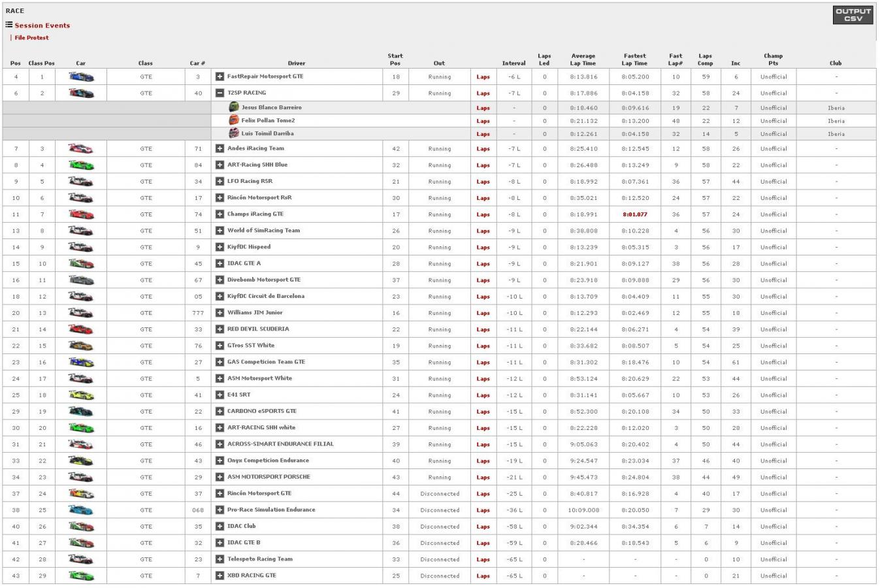Click the car image for FastRepair Motorsport GTE
Screen dimensions: 880x588
(x=81, y=77)
